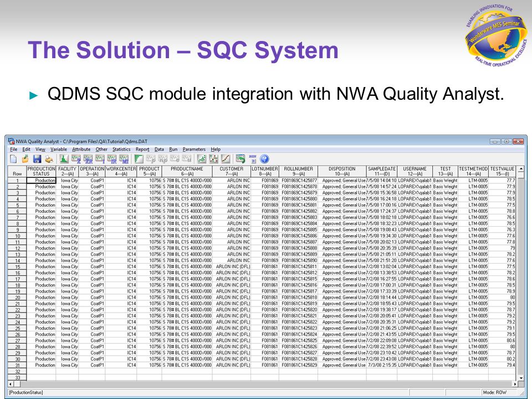Click the Run file toolbar icon

tap(253, 159)
